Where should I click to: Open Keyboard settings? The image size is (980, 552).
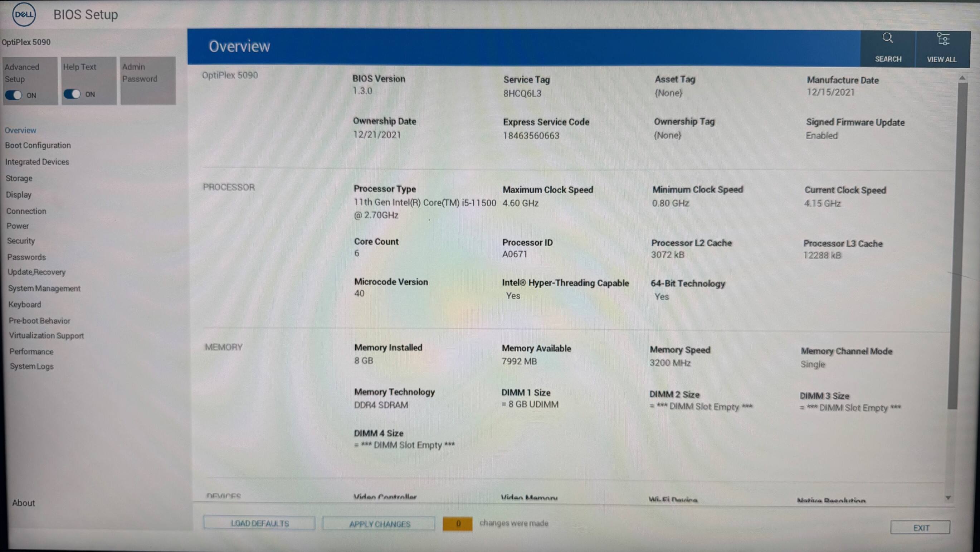25,305
